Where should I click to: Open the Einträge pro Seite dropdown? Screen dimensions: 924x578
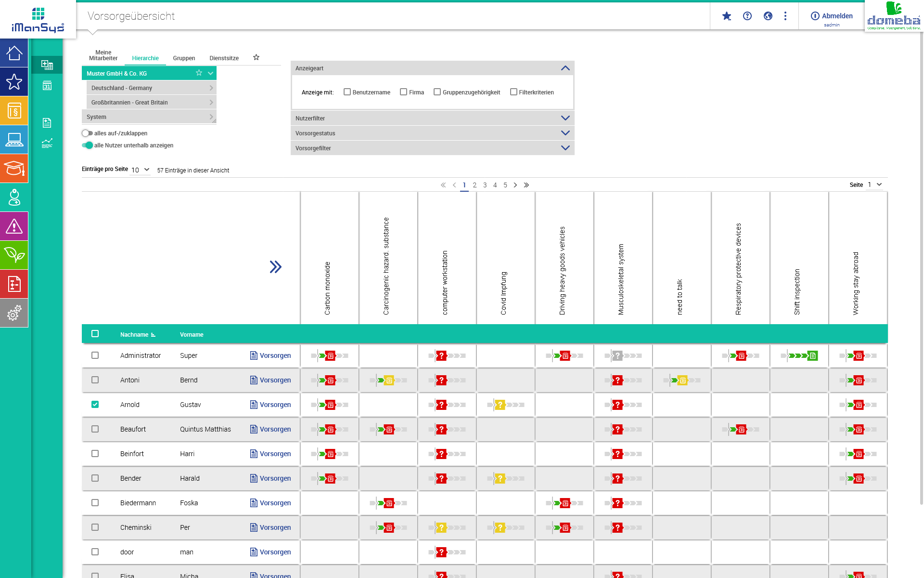tap(140, 170)
